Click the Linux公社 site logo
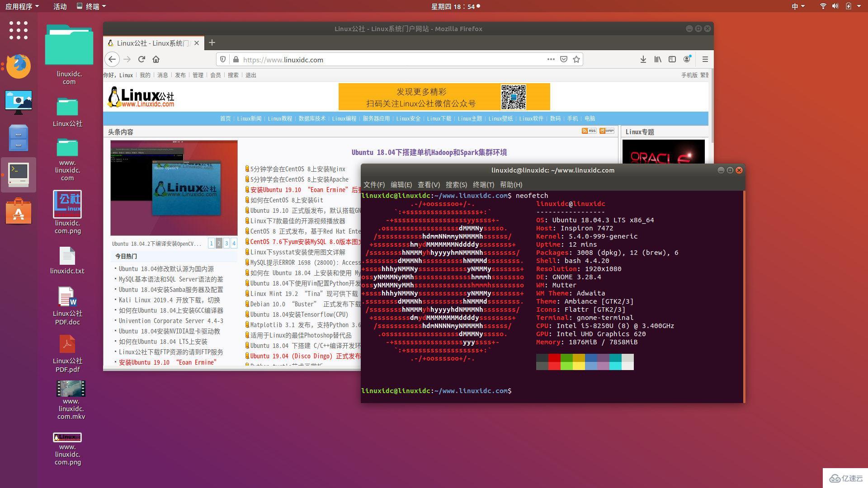 point(141,97)
